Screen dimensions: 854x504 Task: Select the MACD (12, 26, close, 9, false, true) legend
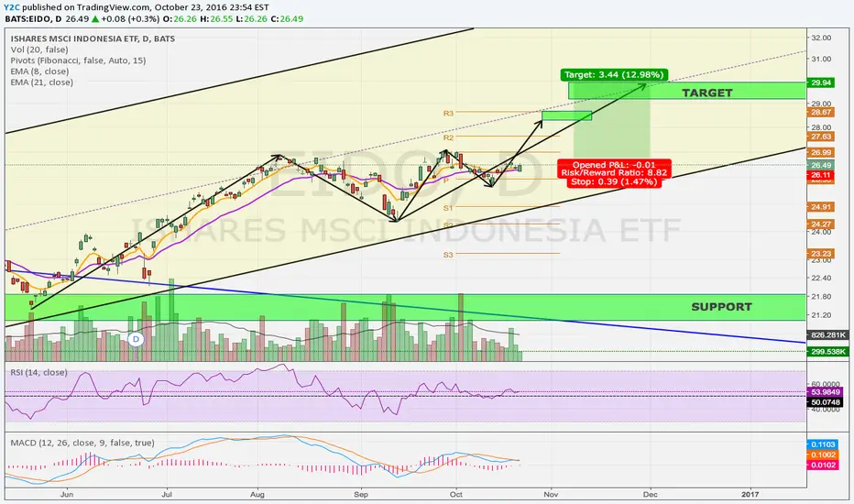82,443
